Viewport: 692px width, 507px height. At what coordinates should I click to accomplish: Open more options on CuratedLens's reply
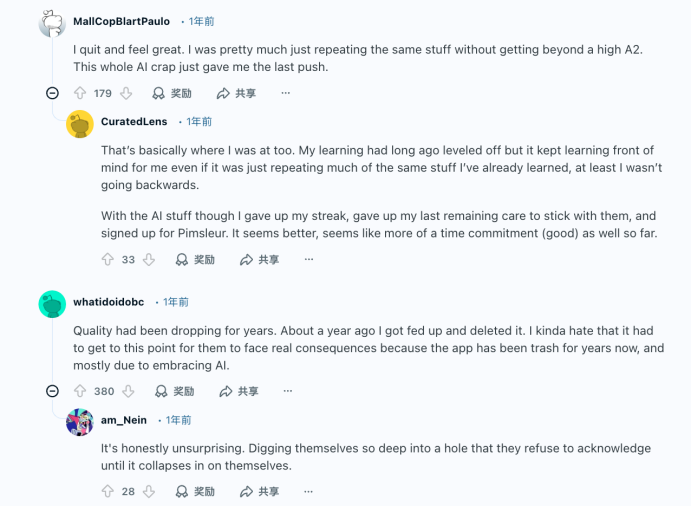tap(310, 259)
